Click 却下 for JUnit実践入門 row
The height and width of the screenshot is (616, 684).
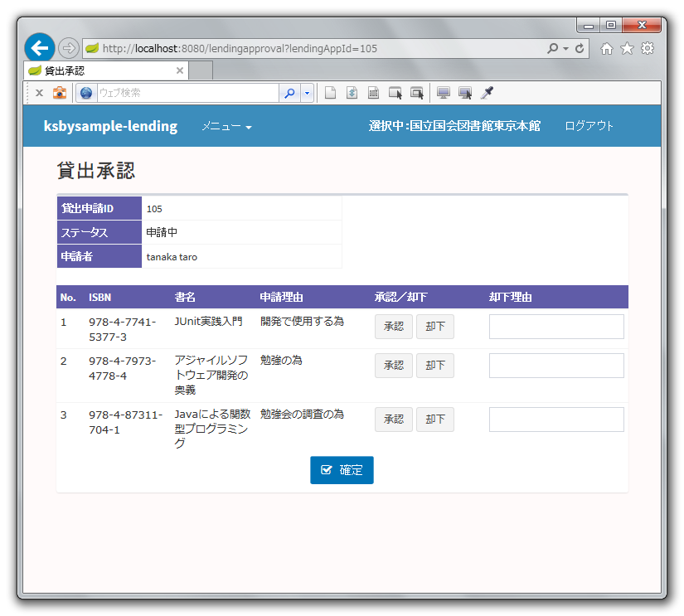(435, 327)
